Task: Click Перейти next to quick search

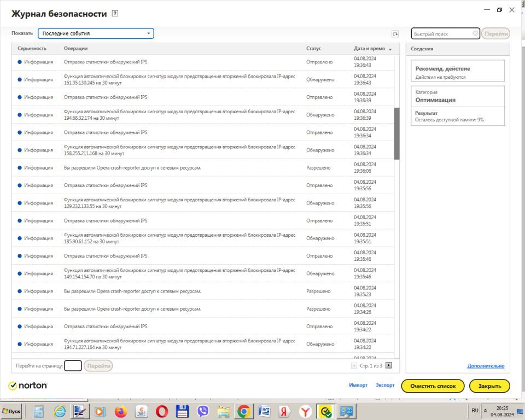Action: [496, 33]
